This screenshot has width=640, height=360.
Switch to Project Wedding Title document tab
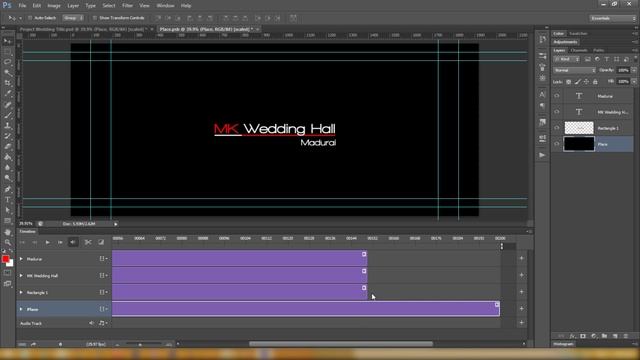[x=84, y=29]
